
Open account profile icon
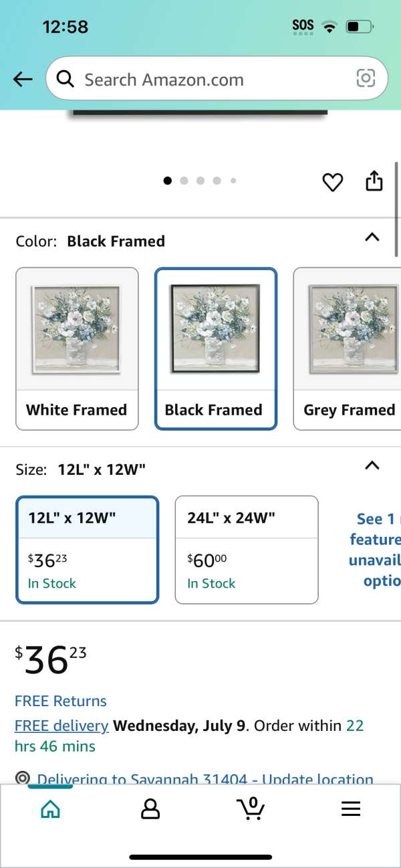(x=150, y=809)
